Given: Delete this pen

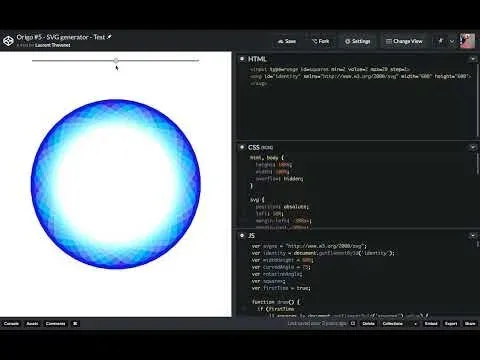Looking at the screenshot, I should point(368,324).
